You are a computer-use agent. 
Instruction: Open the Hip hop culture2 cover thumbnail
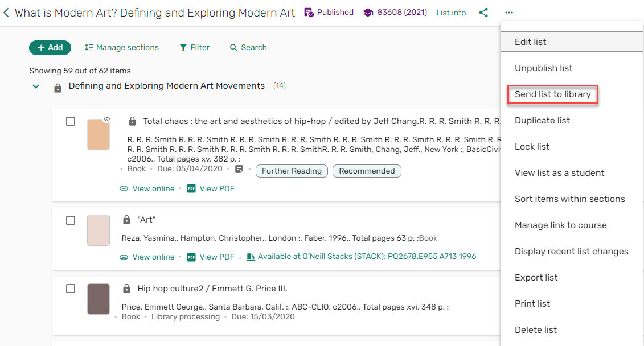point(99,299)
